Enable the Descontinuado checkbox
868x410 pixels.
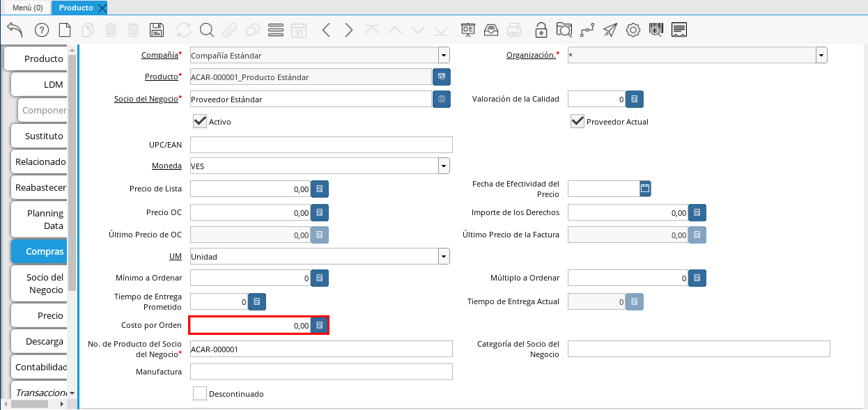click(x=200, y=394)
